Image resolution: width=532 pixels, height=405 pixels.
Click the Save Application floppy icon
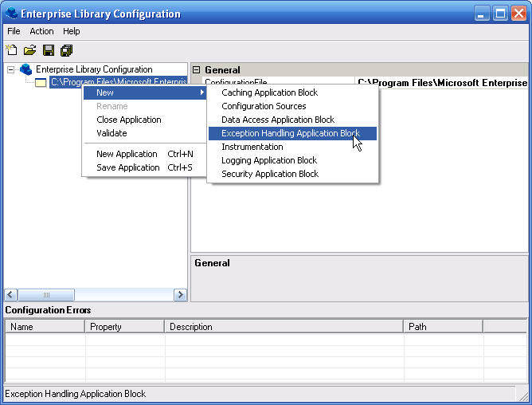(x=49, y=50)
